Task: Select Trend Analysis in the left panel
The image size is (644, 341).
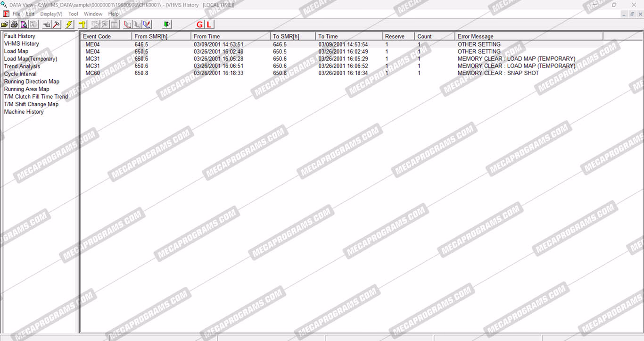Action: (x=22, y=67)
